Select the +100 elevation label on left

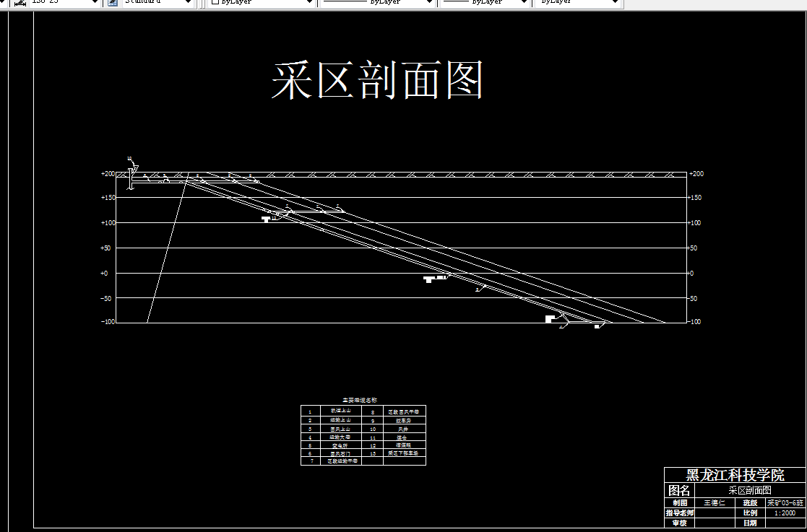pos(108,222)
